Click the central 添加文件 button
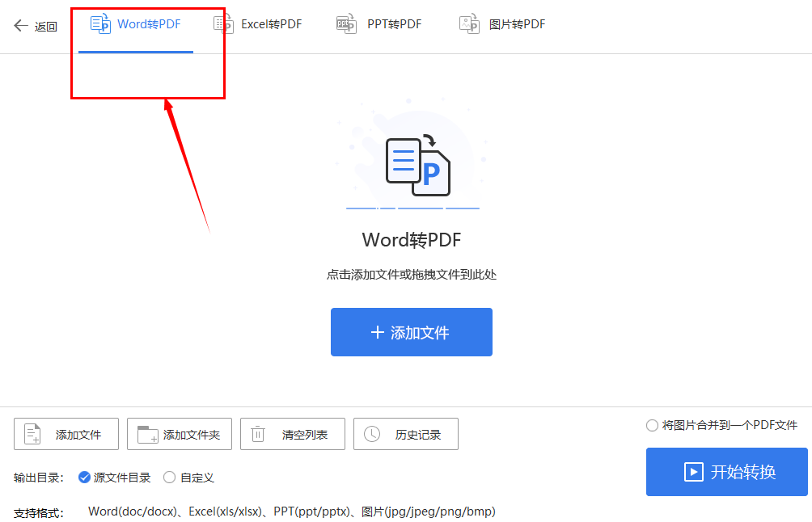This screenshot has width=812, height=522. (x=412, y=331)
